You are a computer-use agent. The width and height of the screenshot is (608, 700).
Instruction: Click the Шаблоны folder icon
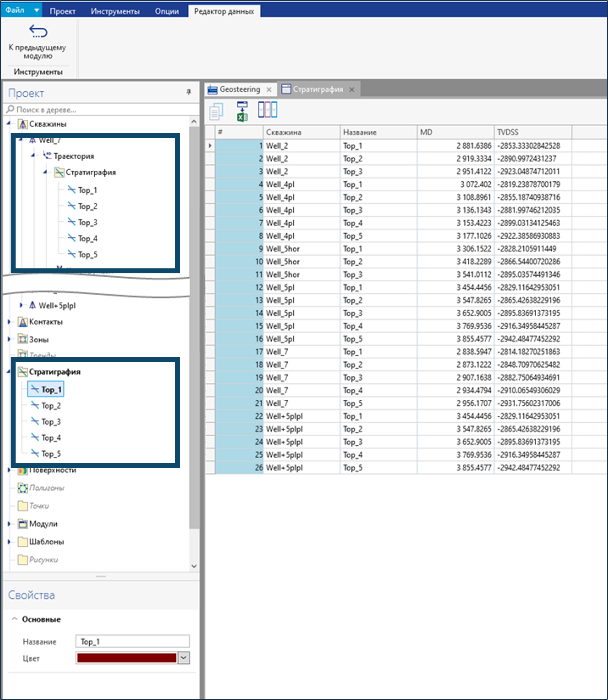point(23,542)
